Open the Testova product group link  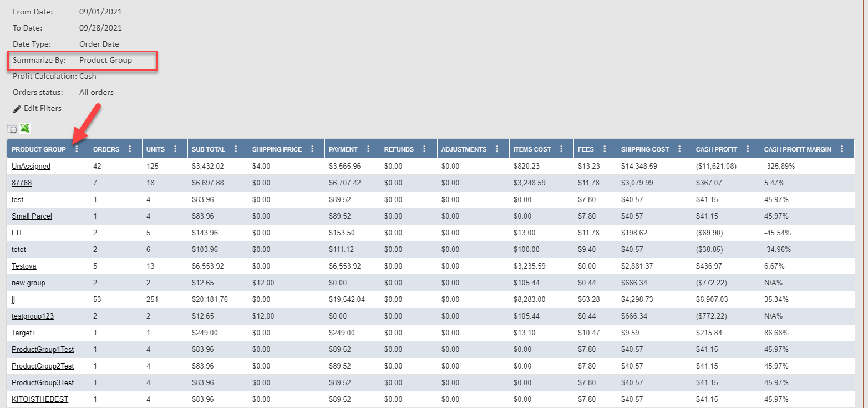pos(23,266)
